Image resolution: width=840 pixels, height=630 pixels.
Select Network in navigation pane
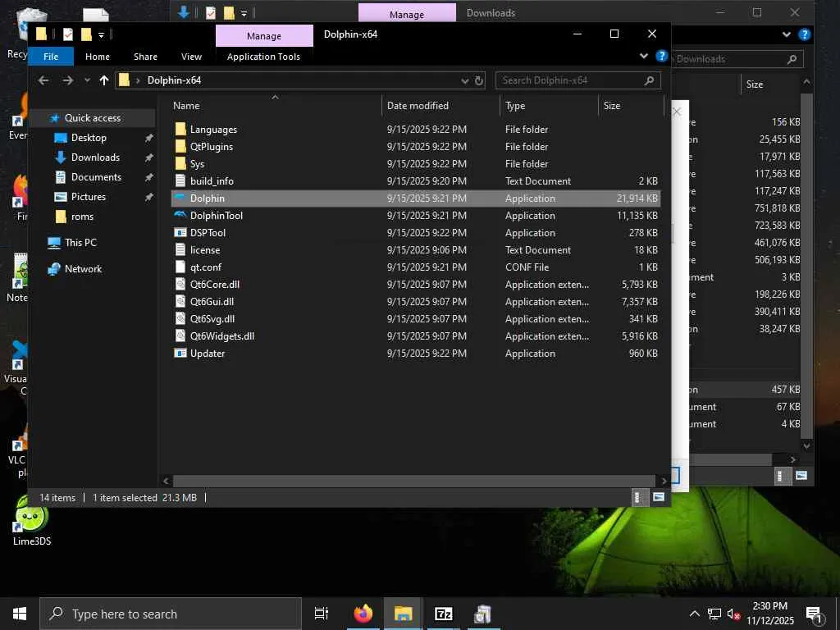(83, 269)
